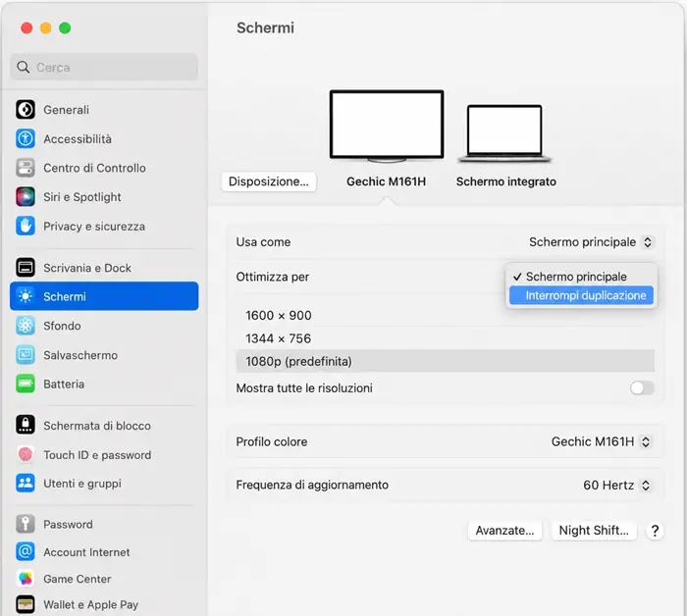Select Utenti e gruppi icon
Viewport: 687px width, 616px height.
point(26,484)
